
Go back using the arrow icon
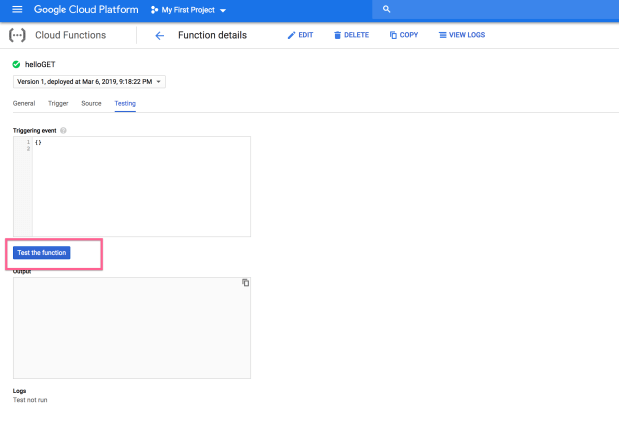click(x=159, y=36)
